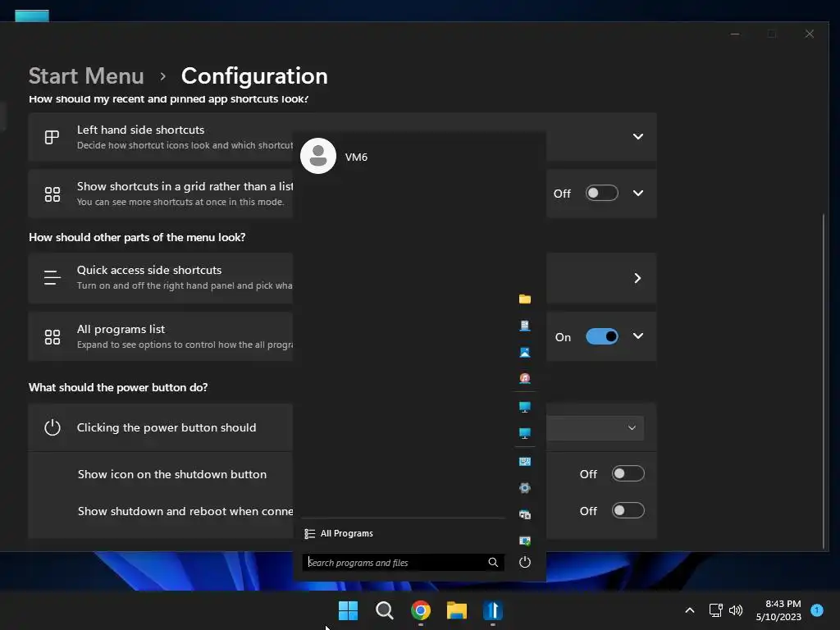Expand Show shortcuts in a grid chevron
This screenshot has width=840, height=630.
637,193
